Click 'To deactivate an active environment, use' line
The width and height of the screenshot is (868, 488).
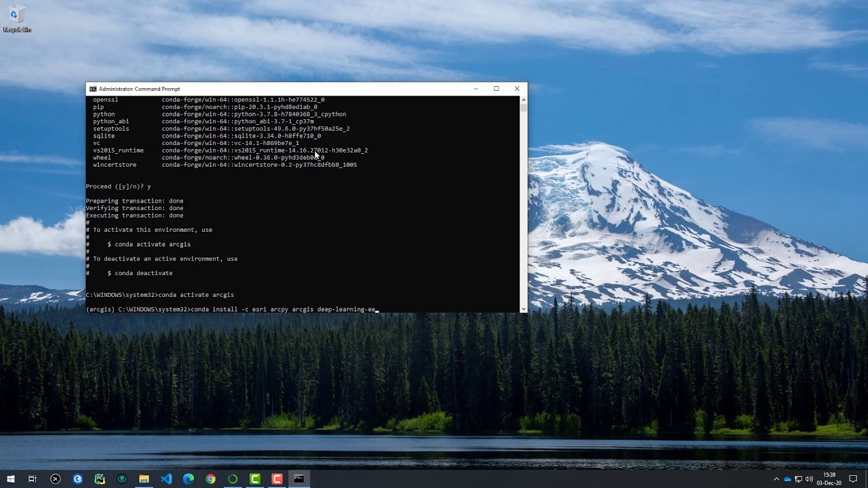pos(162,259)
